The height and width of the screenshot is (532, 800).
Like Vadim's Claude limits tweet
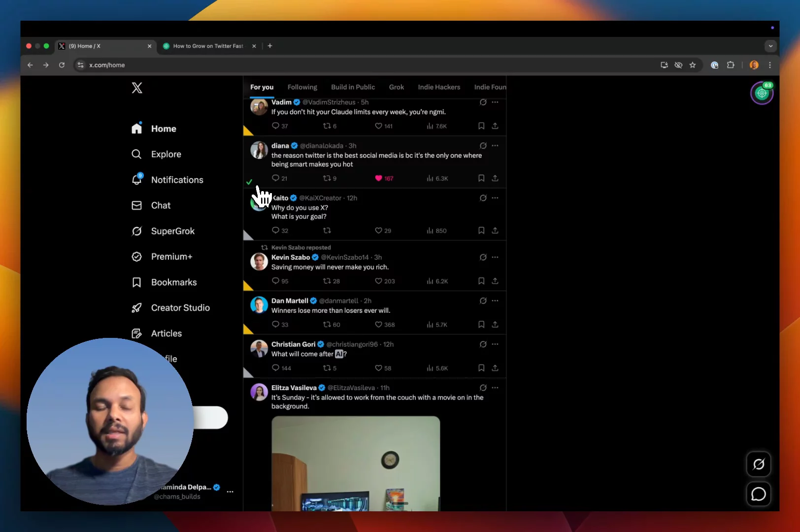point(384,126)
